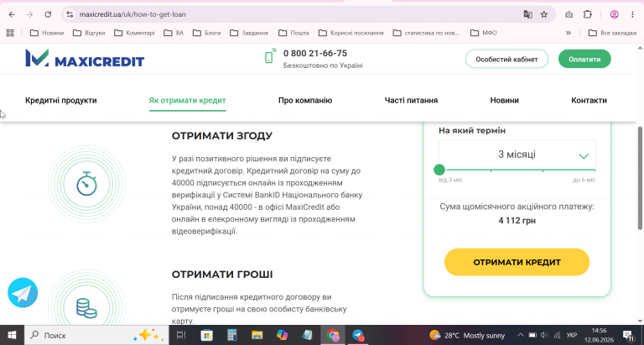This screenshot has height=345, width=644.
Task: View site information icon in address bar
Action: click(x=70, y=14)
